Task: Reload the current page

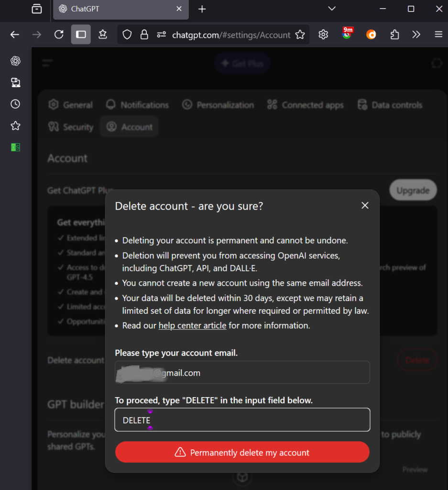Action: point(59,34)
